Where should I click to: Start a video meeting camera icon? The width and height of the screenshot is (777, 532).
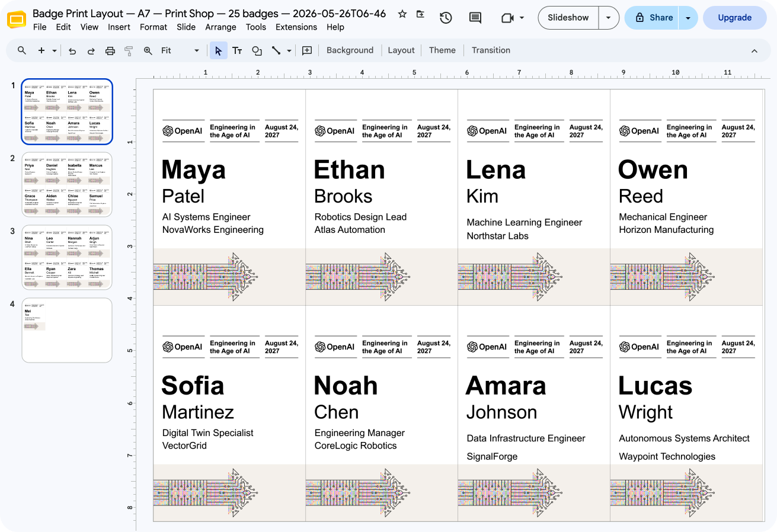[507, 18]
